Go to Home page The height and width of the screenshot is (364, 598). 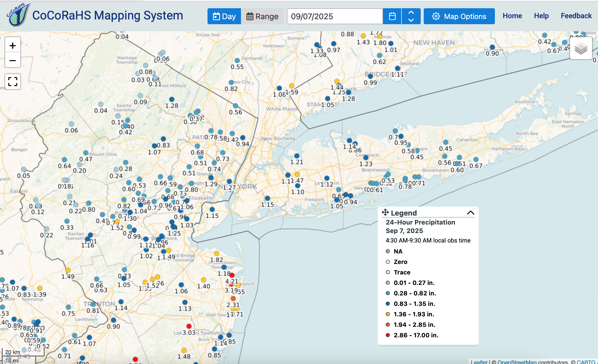512,16
